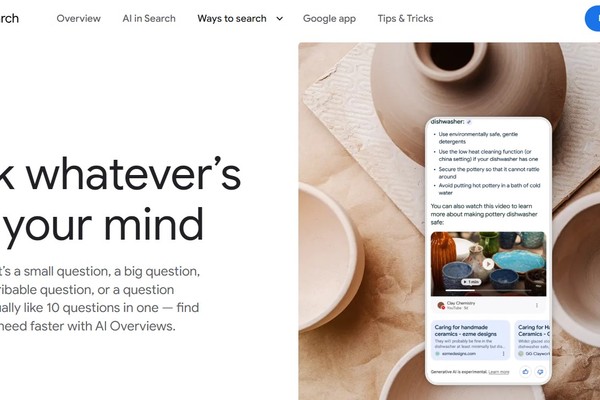The height and width of the screenshot is (400, 600).
Task: Open Tips & Tricks nav link
Action: [x=405, y=18]
